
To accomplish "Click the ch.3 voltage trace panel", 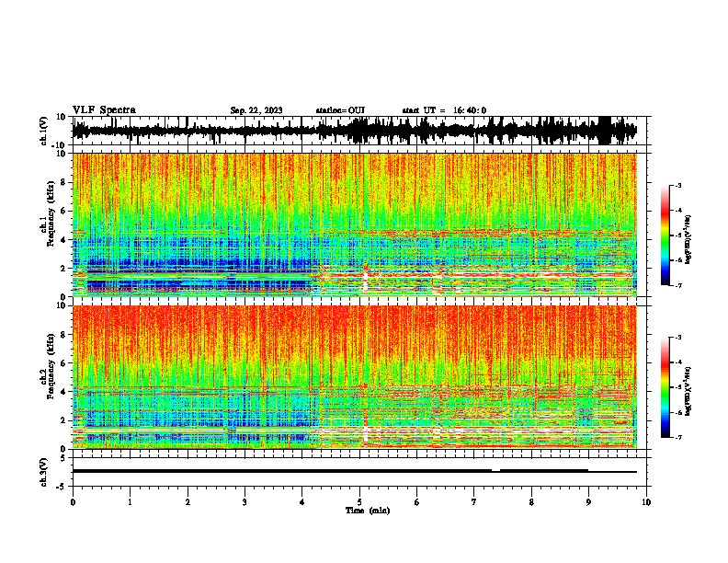I will [x=361, y=472].
